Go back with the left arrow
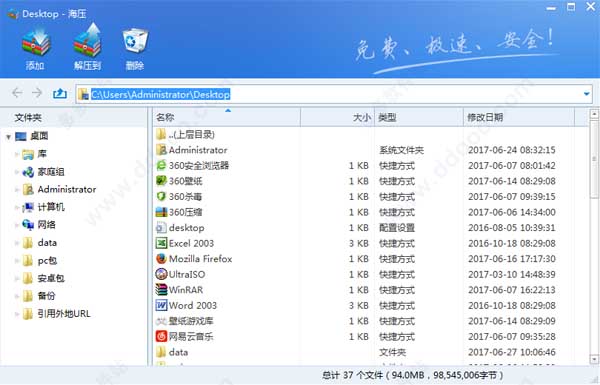 click(x=17, y=93)
